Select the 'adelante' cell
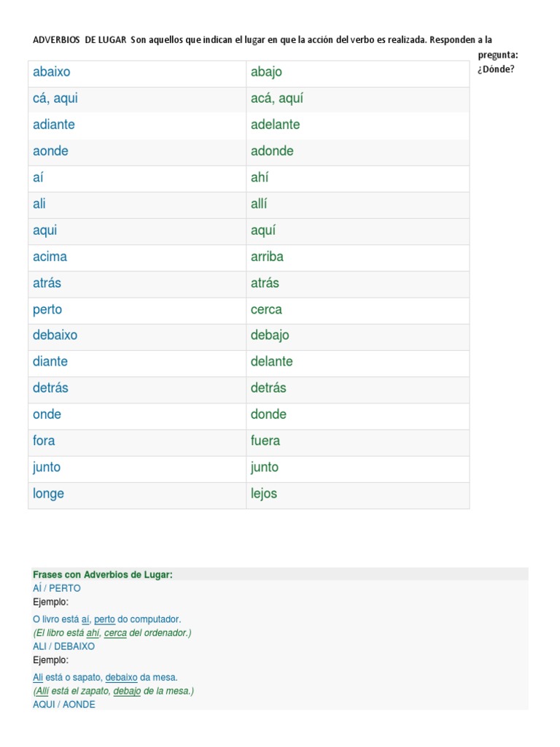560x747 pixels. 357,125
